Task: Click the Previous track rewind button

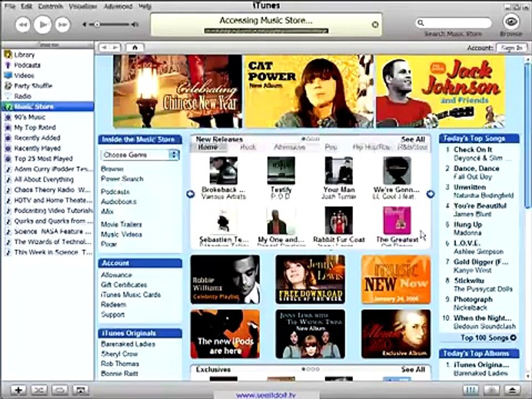Action: tap(23, 25)
